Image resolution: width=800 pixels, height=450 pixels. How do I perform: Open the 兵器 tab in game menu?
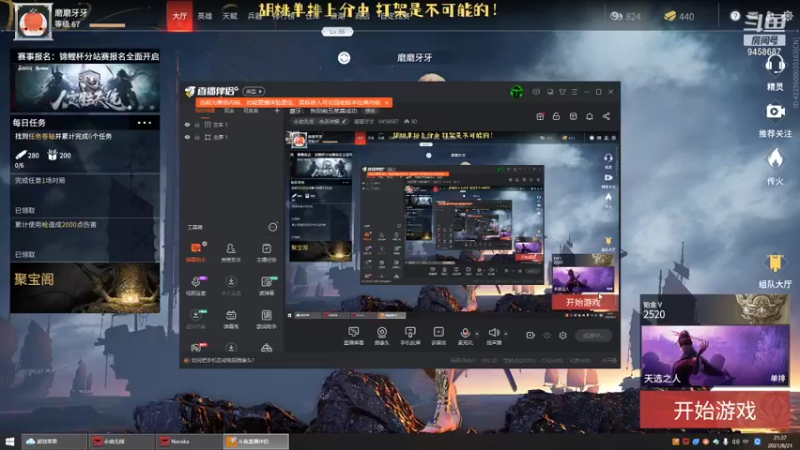(x=254, y=16)
